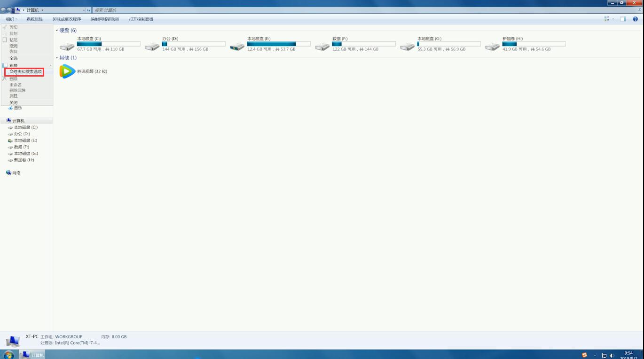Image resolution: width=644 pixels, height=359 pixels.
Task: Click the 网络 icon in navigation pane
Action: tap(8, 173)
